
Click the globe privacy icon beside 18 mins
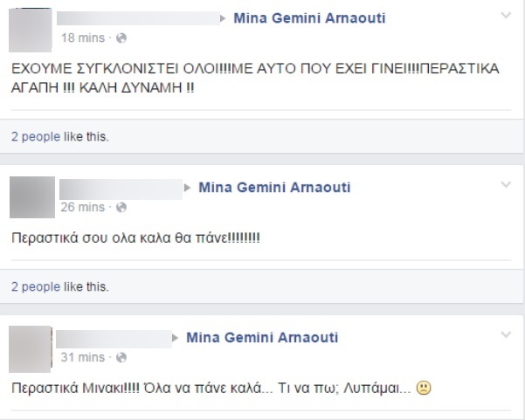(x=121, y=38)
